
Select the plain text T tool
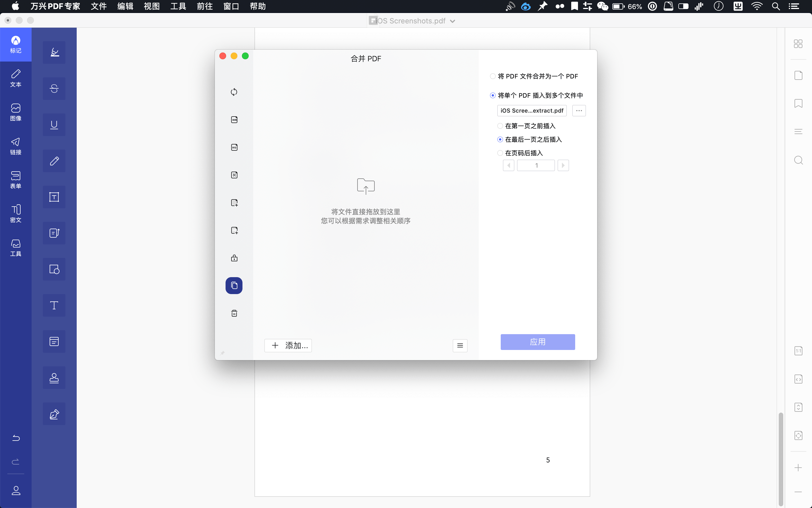pyautogui.click(x=54, y=305)
